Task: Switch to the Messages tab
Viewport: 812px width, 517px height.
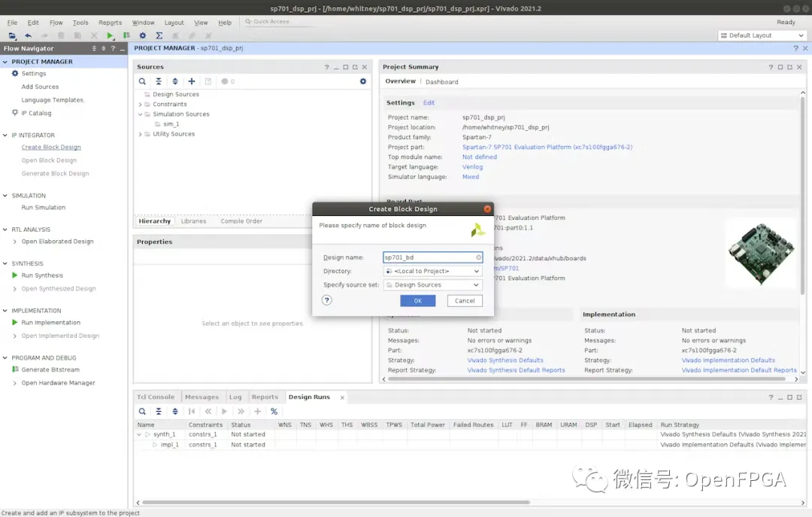Action: click(x=202, y=397)
